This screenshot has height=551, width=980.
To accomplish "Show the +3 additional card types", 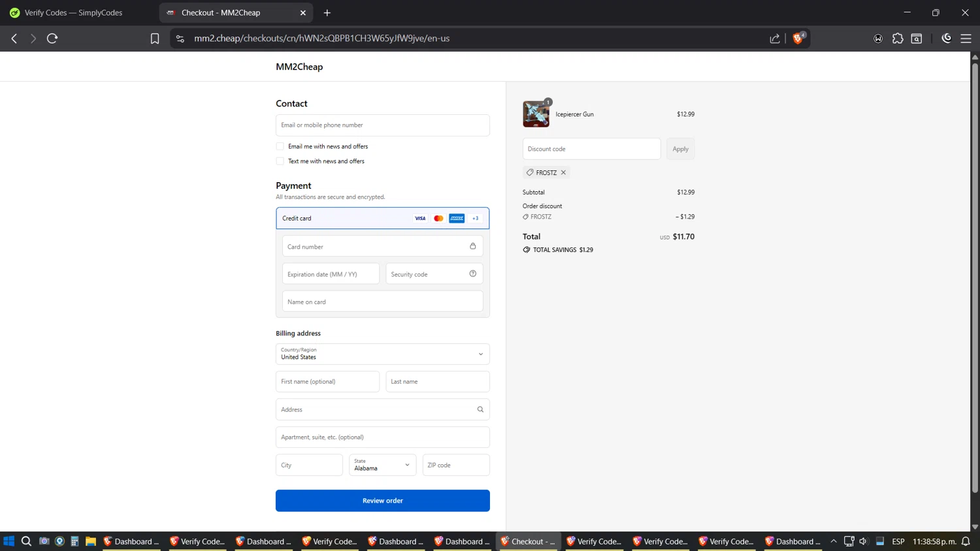I will (x=475, y=218).
